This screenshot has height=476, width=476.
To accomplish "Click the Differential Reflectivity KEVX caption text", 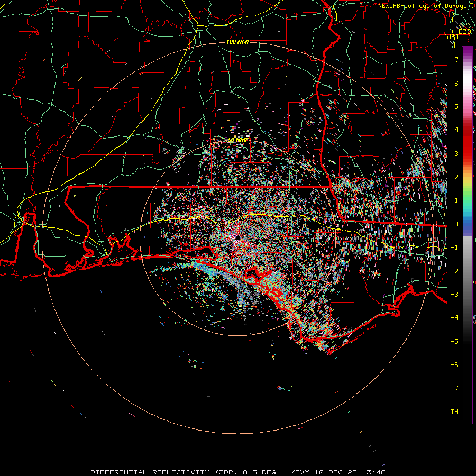I will coord(238,472).
